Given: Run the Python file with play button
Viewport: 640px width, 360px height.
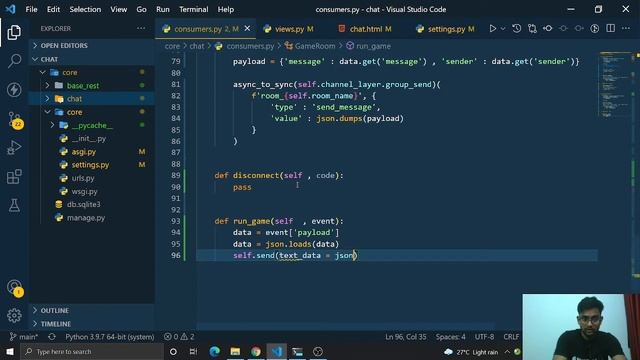Looking at the screenshot, I should (x=493, y=29).
